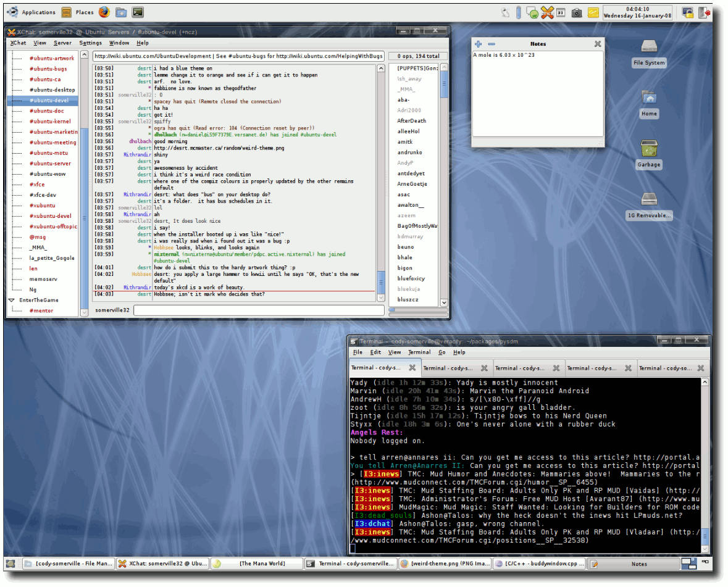The height and width of the screenshot is (587, 728).
Task: Click the clock showing Wednesday 16-January-08
Action: (637, 12)
